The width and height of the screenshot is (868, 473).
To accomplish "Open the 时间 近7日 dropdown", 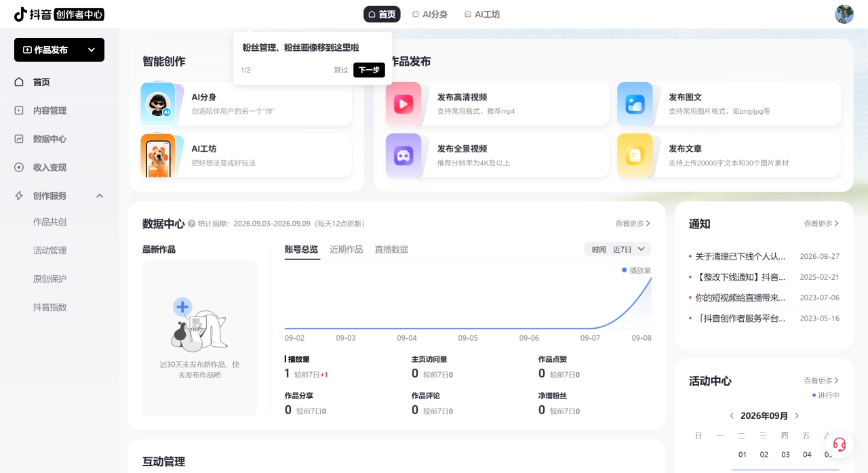I will pyautogui.click(x=618, y=249).
